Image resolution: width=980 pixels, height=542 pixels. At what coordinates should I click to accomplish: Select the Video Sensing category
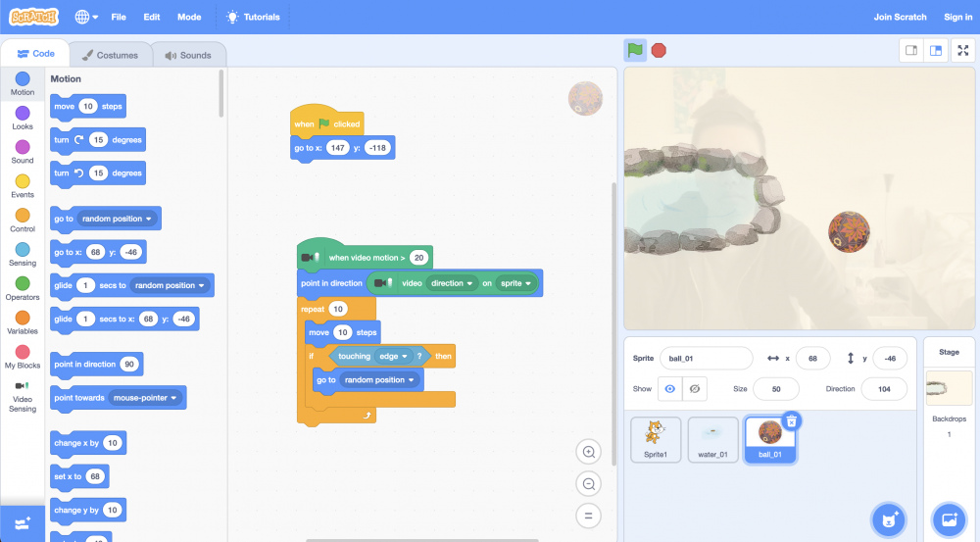click(23, 397)
